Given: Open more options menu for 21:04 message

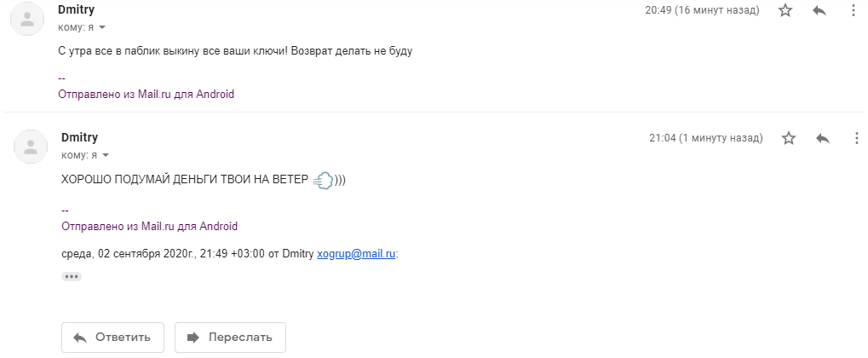Looking at the screenshot, I should click(856, 138).
